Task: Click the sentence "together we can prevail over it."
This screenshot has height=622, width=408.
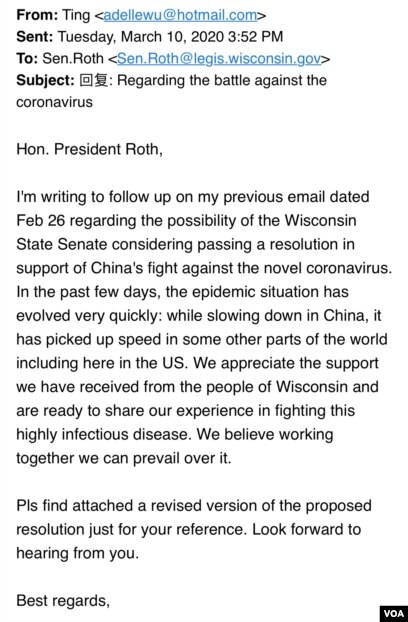Action: [x=124, y=459]
